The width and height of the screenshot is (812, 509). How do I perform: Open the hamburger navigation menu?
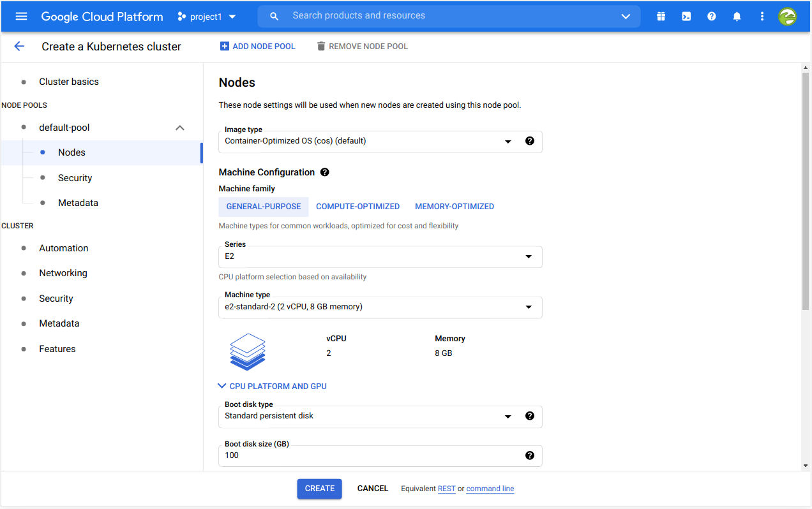click(21, 17)
